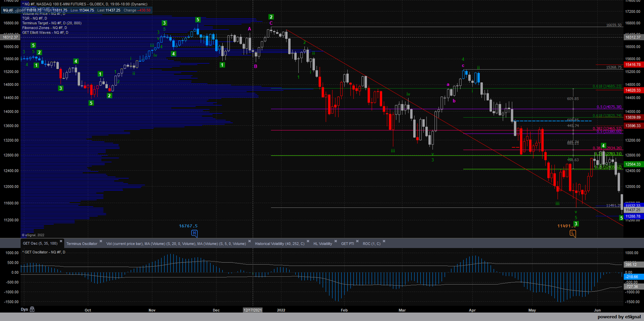Click the -727.36 oscillator axis value
This screenshot has height=321, width=644.
pos(633,287)
